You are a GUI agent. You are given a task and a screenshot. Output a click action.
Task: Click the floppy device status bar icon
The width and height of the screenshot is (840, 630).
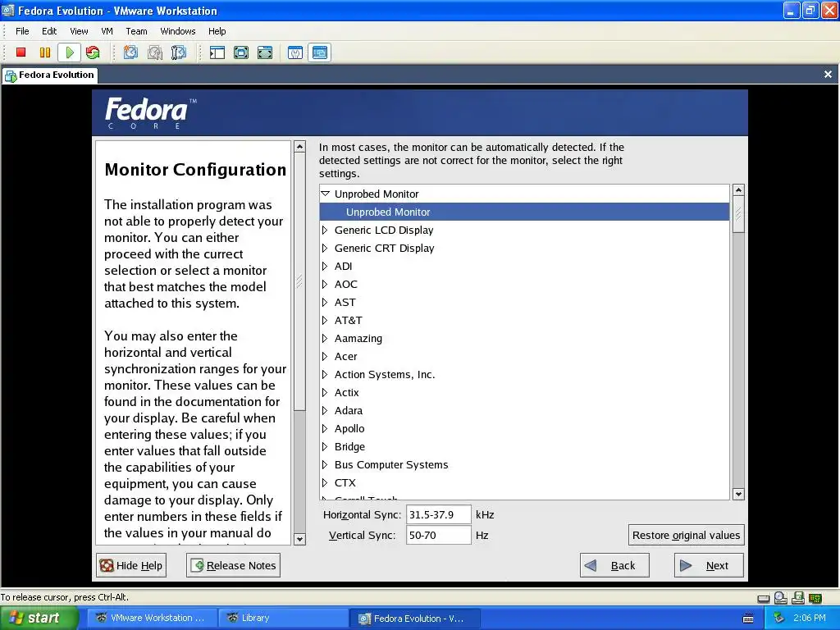(x=797, y=598)
